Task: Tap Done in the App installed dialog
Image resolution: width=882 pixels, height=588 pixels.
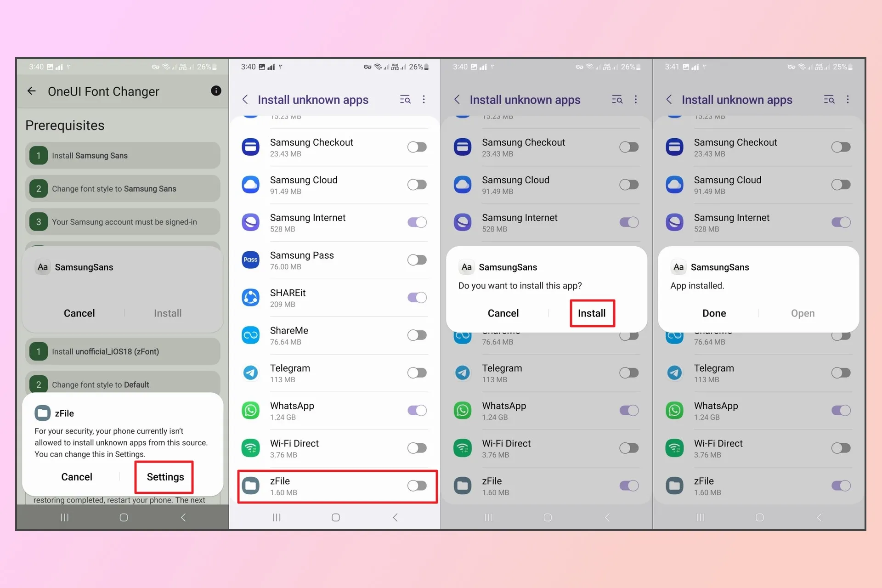Action: coord(714,313)
